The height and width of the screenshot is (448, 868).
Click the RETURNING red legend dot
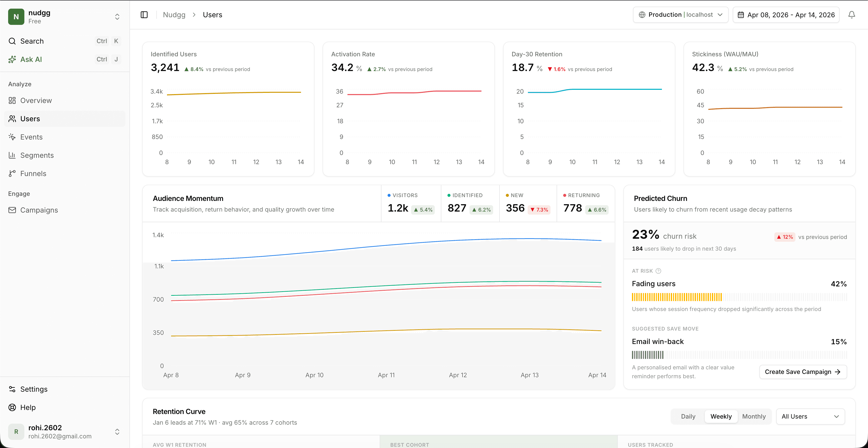coord(565,195)
